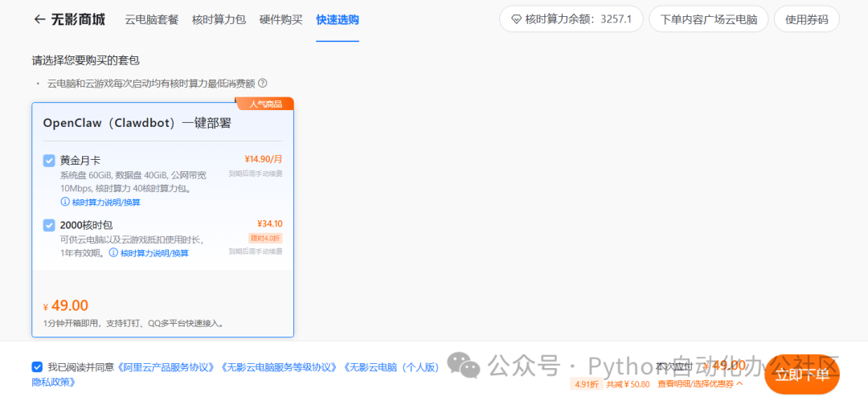Uncheck the 2000核时包 checkbox
This screenshot has width=868, height=401.
pos(49,225)
